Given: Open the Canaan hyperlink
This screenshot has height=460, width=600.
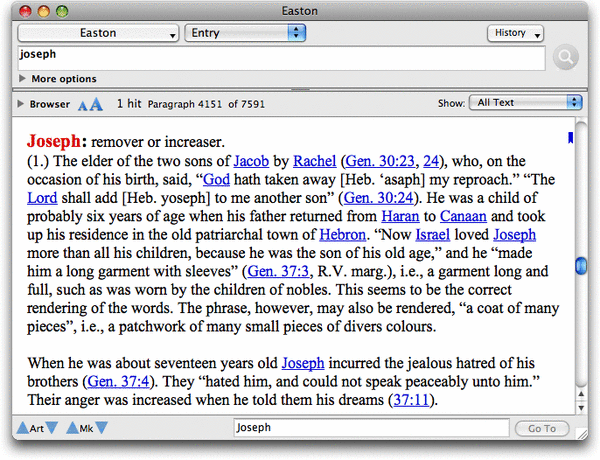Looking at the screenshot, I should (x=463, y=216).
